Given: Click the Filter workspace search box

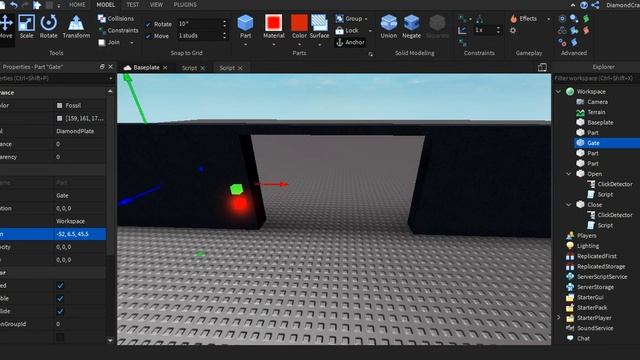Looking at the screenshot, I should (596, 78).
